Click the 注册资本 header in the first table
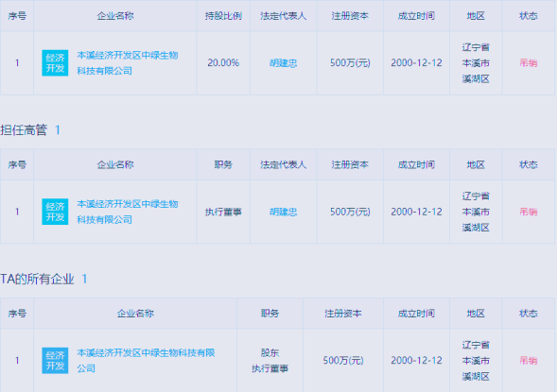557x392 pixels. point(350,16)
